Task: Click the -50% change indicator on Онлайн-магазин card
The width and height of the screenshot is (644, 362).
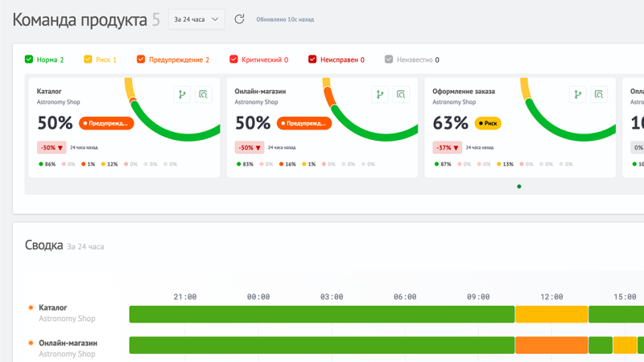Action: click(x=250, y=147)
